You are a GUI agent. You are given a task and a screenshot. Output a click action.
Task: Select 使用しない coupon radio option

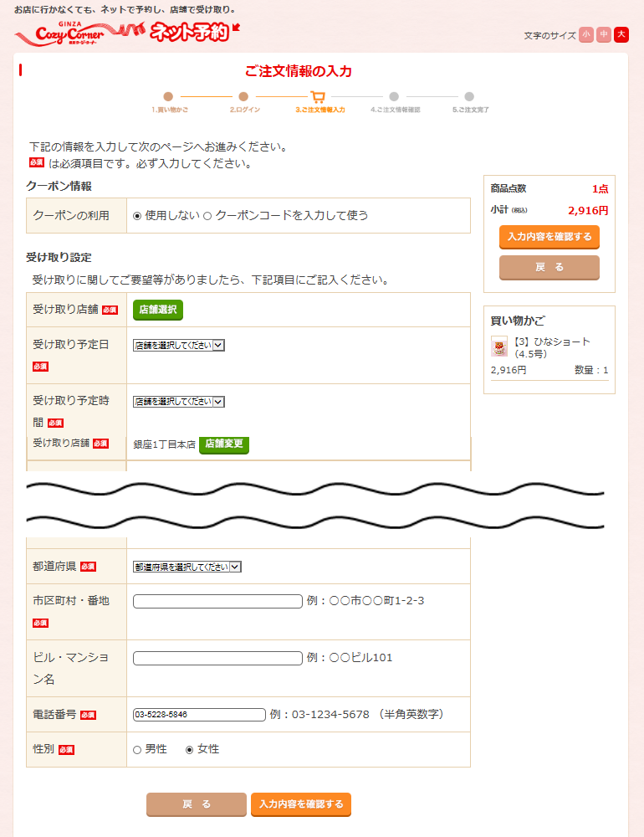click(137, 216)
